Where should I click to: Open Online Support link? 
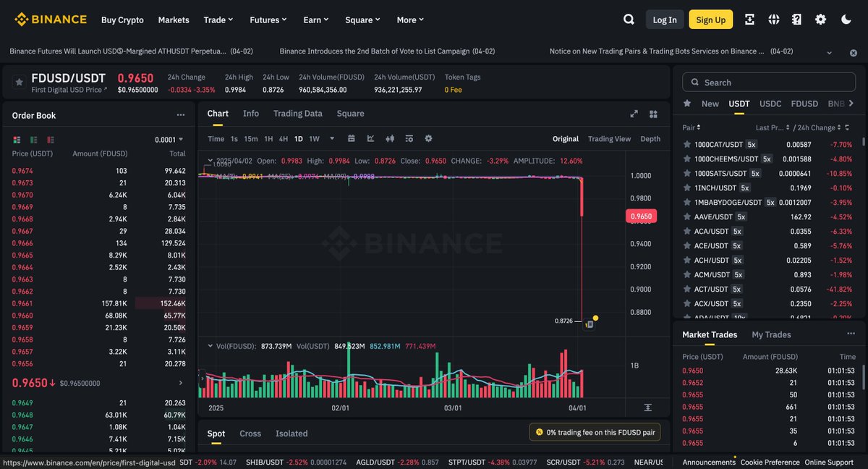[829, 462]
